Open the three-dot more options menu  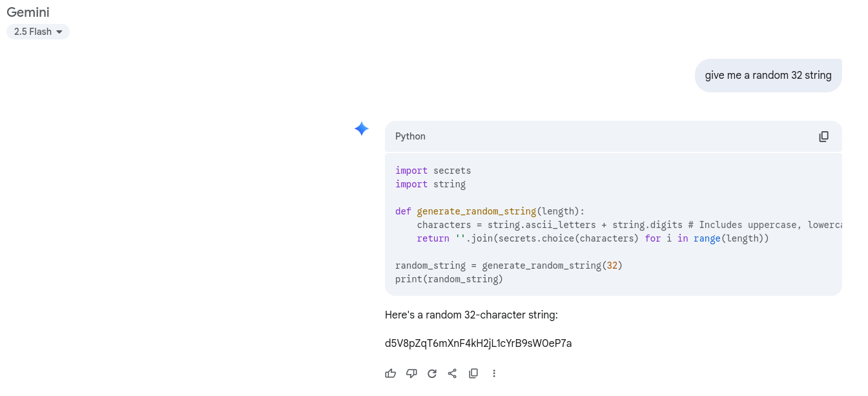click(x=494, y=373)
